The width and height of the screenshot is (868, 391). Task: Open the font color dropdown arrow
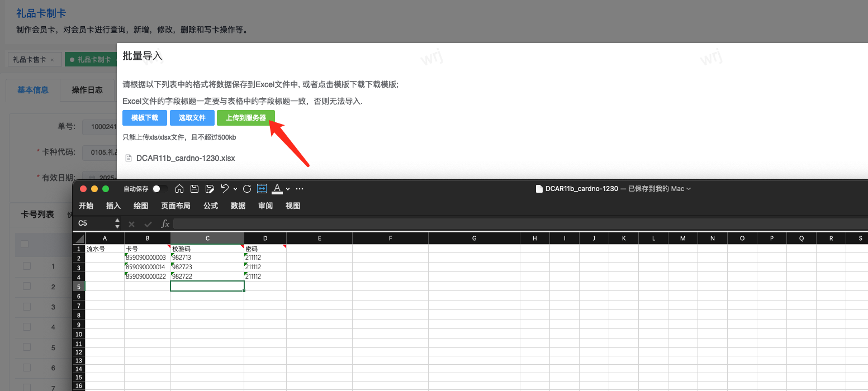[287, 189]
